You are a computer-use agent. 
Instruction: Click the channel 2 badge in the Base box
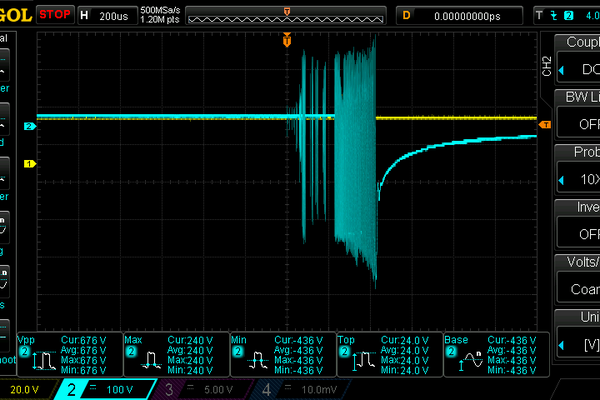point(452,351)
